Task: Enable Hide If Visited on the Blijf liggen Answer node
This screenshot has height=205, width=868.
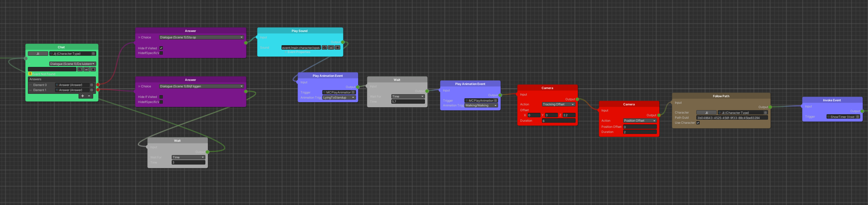Action: click(x=161, y=97)
